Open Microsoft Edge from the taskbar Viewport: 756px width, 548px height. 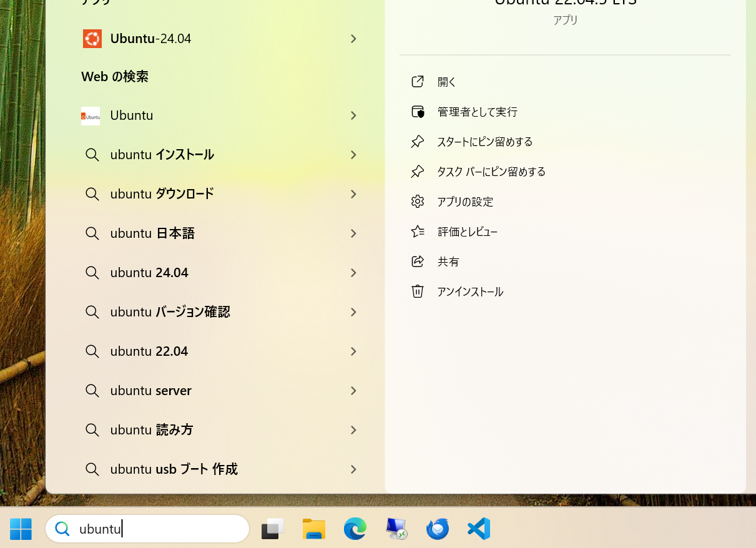(355, 529)
